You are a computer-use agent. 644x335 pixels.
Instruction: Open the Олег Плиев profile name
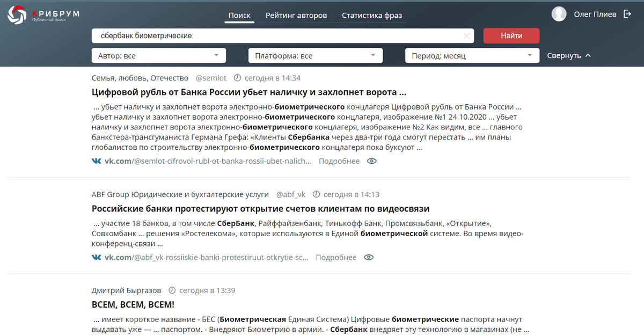pos(595,14)
